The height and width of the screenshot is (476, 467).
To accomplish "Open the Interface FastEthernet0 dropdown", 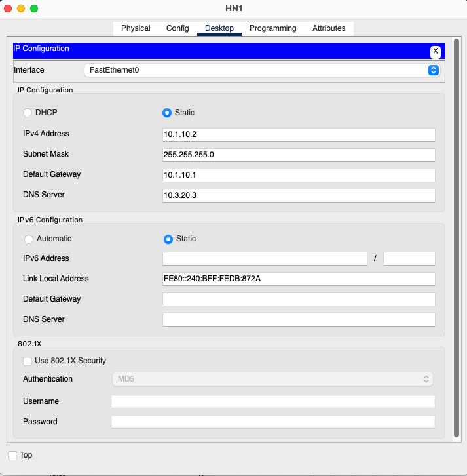I will pos(262,70).
